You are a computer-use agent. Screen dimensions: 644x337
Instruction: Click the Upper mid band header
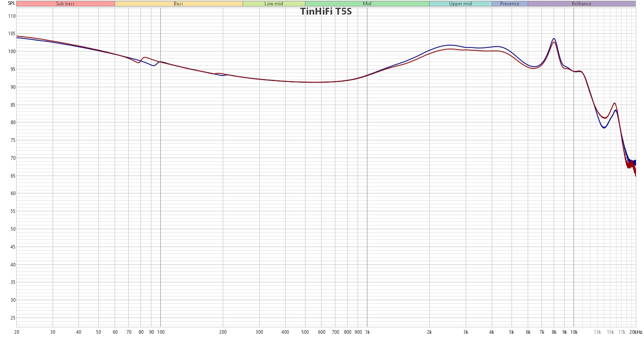pos(461,4)
